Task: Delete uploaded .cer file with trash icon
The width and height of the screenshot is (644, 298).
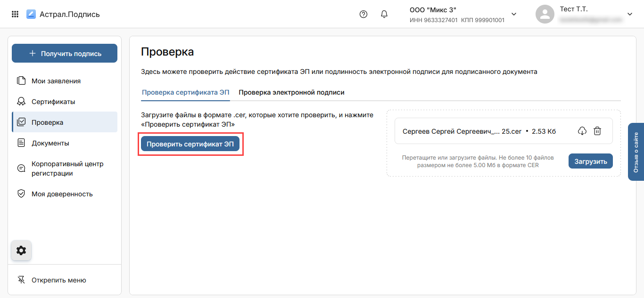Action: click(x=597, y=131)
